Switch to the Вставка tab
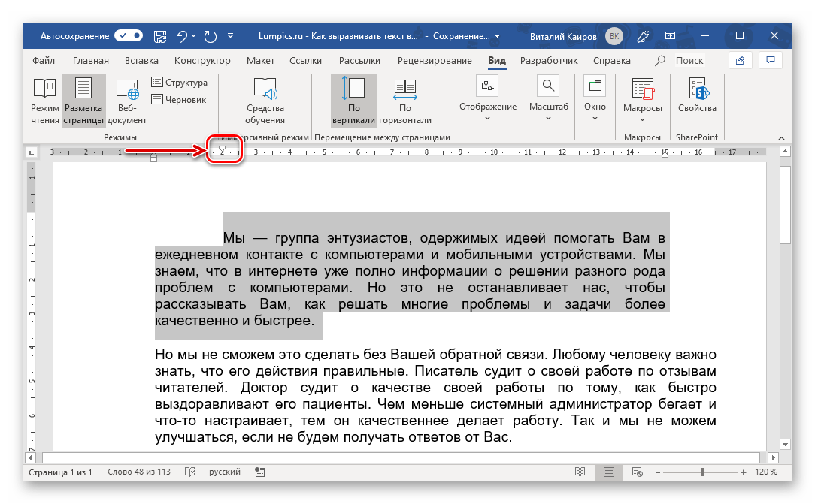Screen dimensions: 815x504 (141, 61)
